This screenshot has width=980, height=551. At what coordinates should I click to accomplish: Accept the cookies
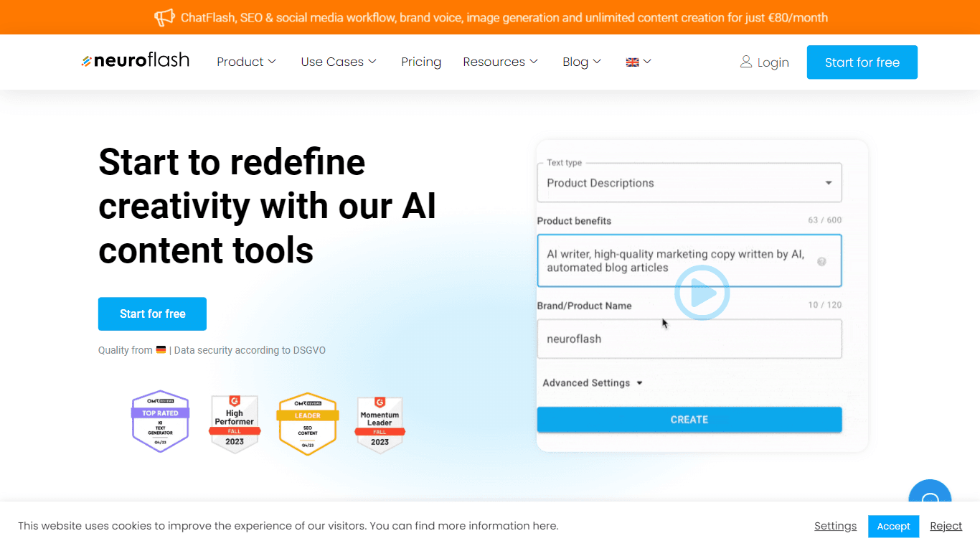click(893, 527)
